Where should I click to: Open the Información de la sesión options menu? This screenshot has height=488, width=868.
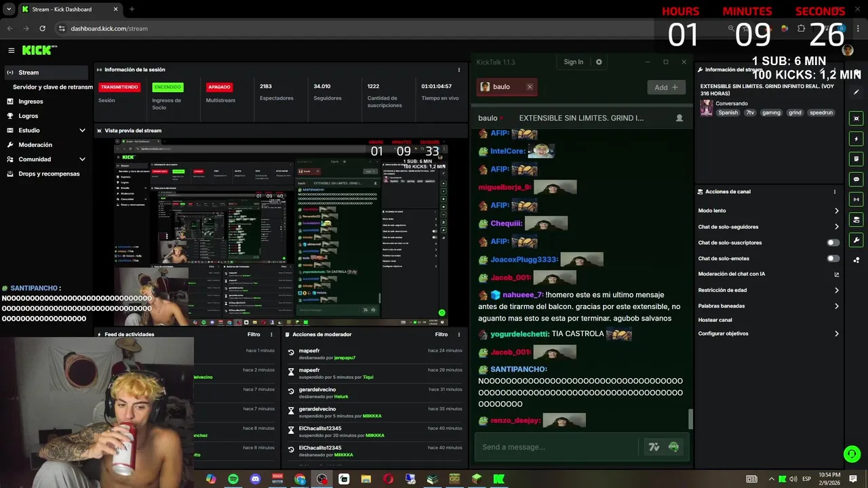[459, 70]
